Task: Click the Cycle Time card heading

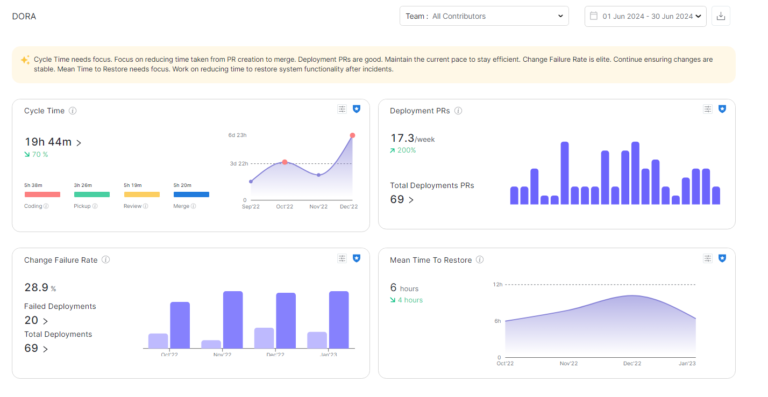Action: [44, 111]
